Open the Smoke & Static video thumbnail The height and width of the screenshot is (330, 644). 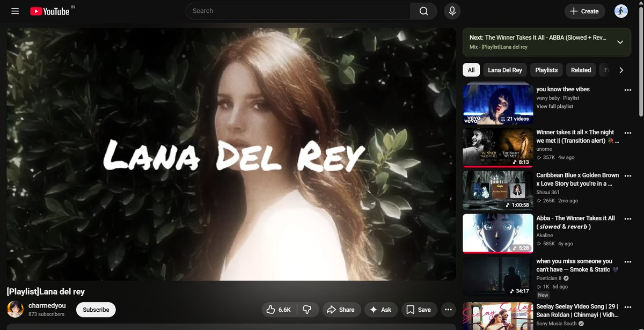[498, 276]
